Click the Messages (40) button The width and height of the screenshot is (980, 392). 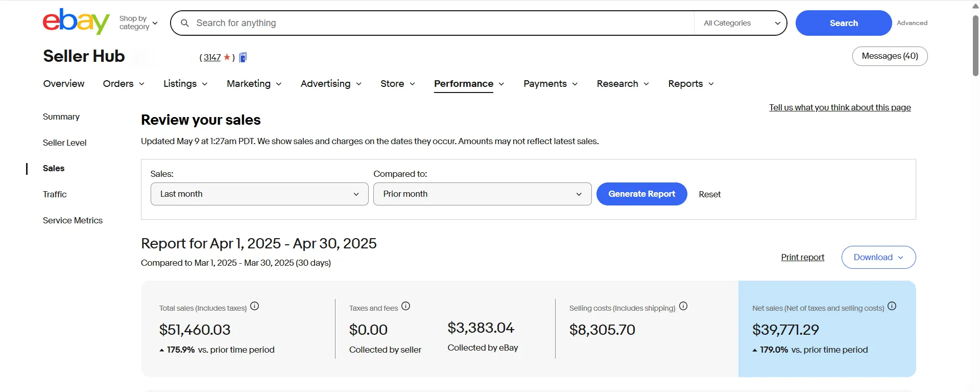890,56
